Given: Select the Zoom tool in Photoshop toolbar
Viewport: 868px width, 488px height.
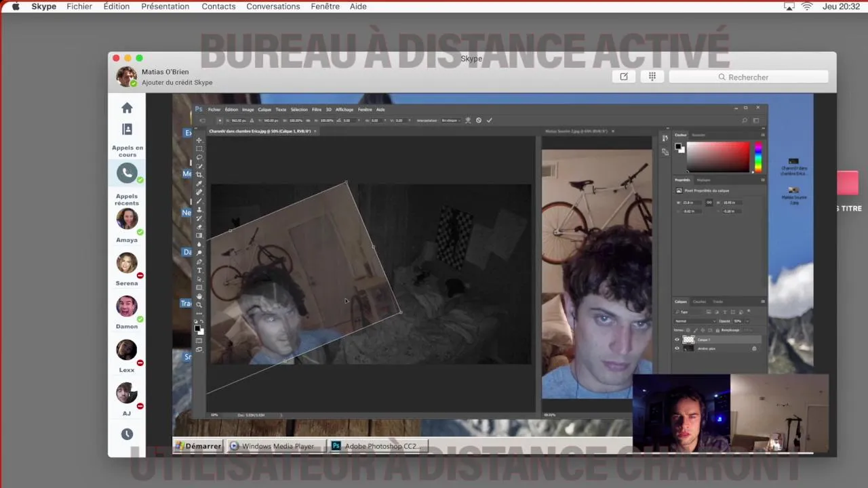Looking at the screenshot, I should point(199,304).
